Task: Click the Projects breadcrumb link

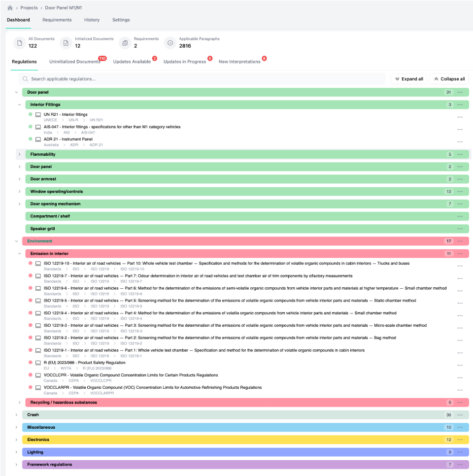Action: tap(29, 8)
